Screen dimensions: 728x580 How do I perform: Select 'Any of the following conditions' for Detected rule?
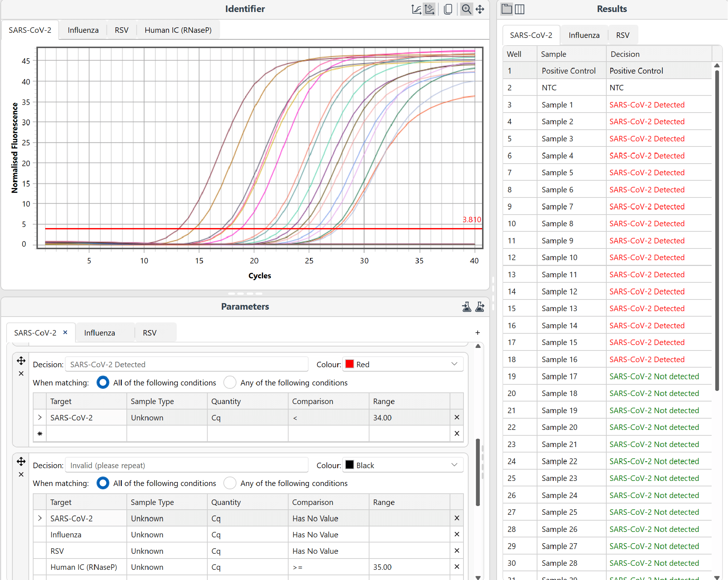pos(230,383)
